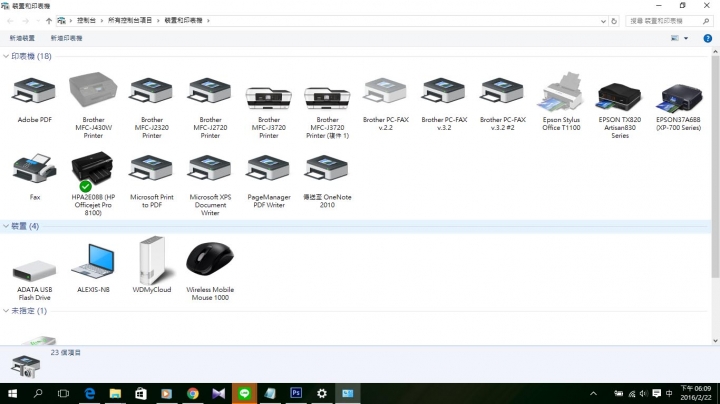Select the Fax device icon
This screenshot has height=404, width=720.
pyautogui.click(x=34, y=169)
